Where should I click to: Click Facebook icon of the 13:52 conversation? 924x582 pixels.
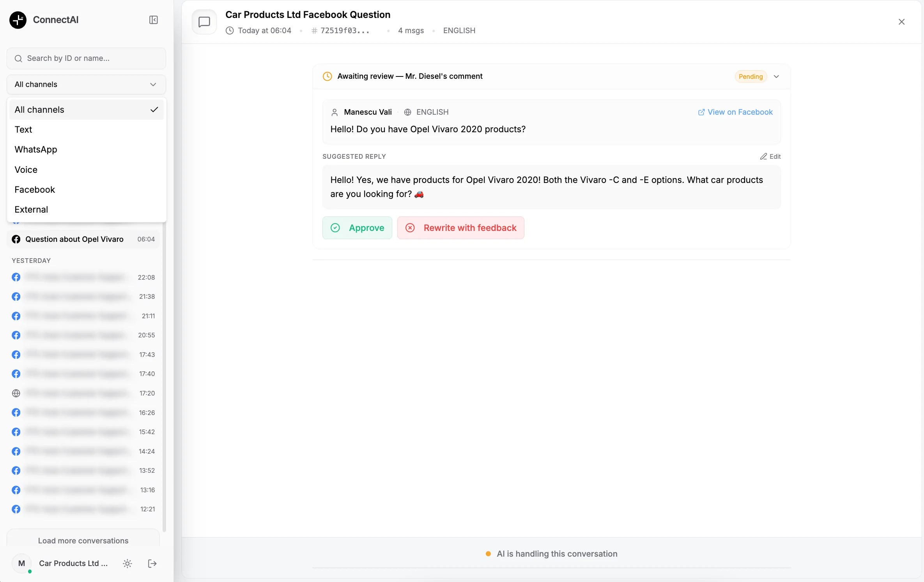point(16,470)
